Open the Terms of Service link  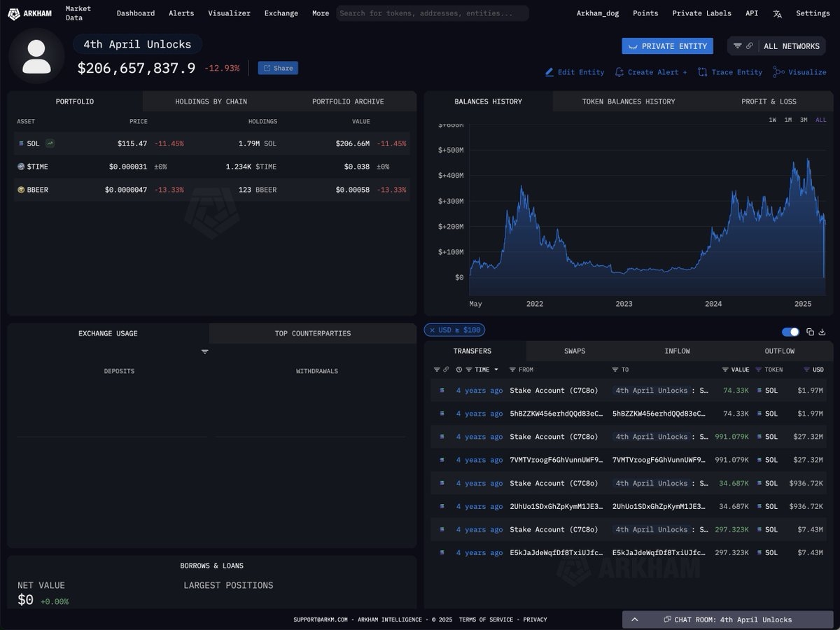coord(486,619)
